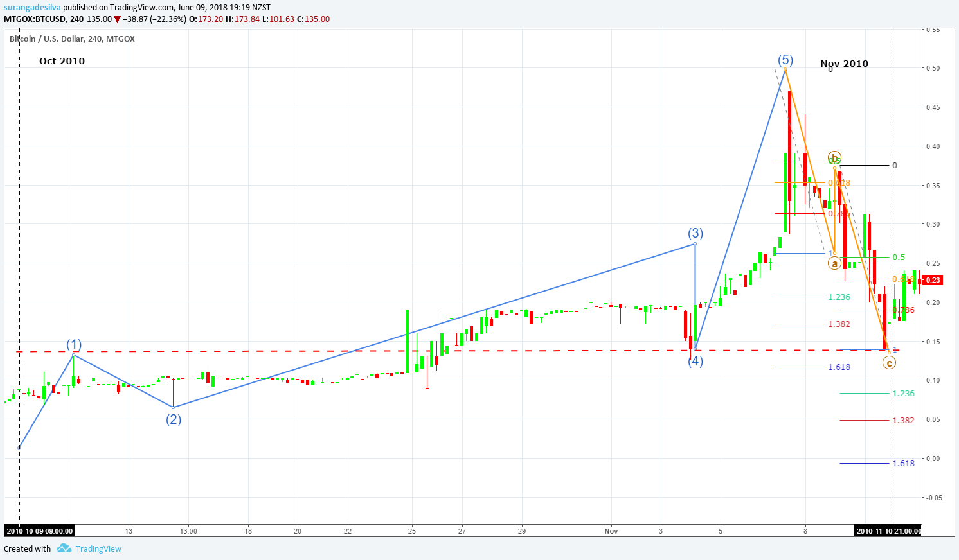The height and width of the screenshot is (560, 959).
Task: Click the 0.20 price axis label
Action: coord(933,302)
